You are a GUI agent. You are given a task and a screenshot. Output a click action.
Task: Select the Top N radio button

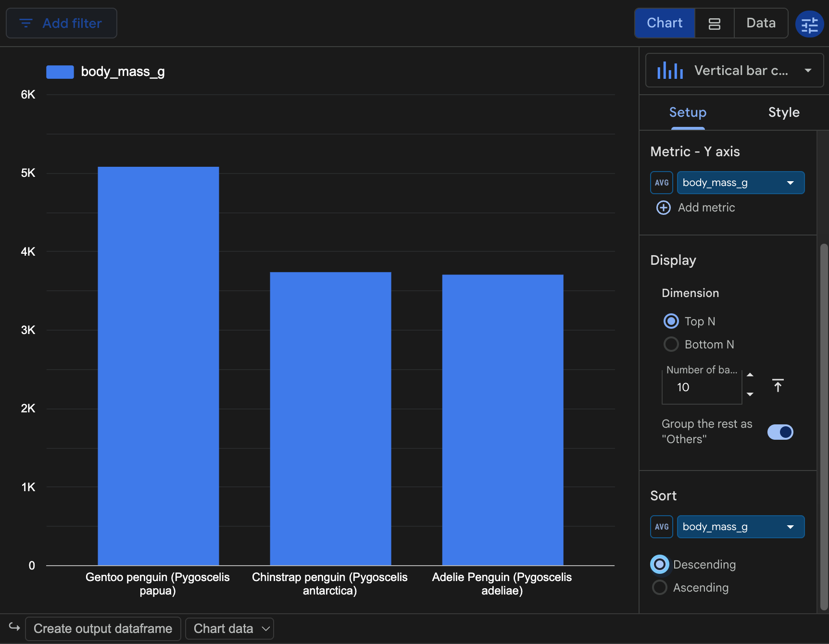pos(671,321)
